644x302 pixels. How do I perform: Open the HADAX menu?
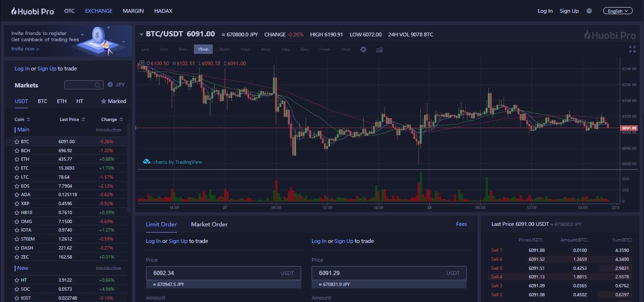pos(163,11)
